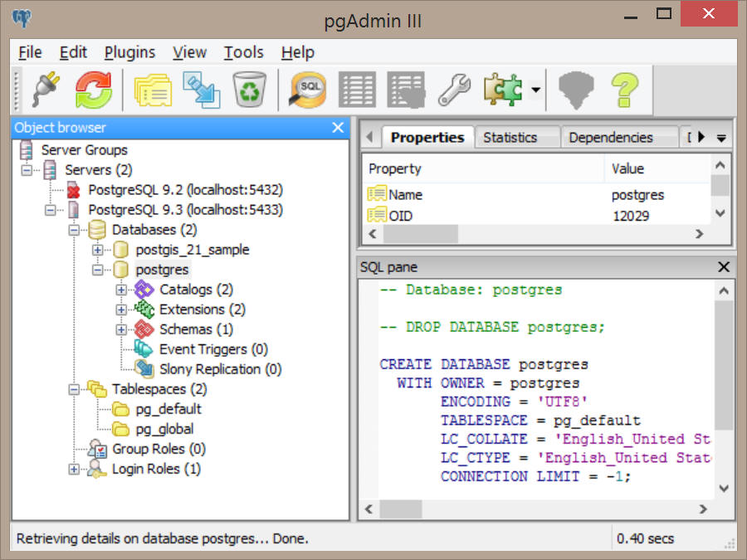Close the Object browser panel

pyautogui.click(x=338, y=128)
